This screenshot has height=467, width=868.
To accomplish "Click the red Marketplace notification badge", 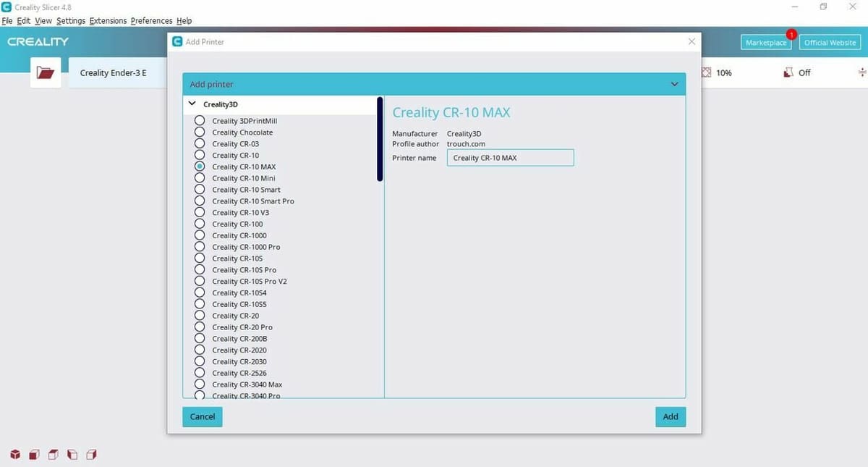I will (x=791, y=34).
